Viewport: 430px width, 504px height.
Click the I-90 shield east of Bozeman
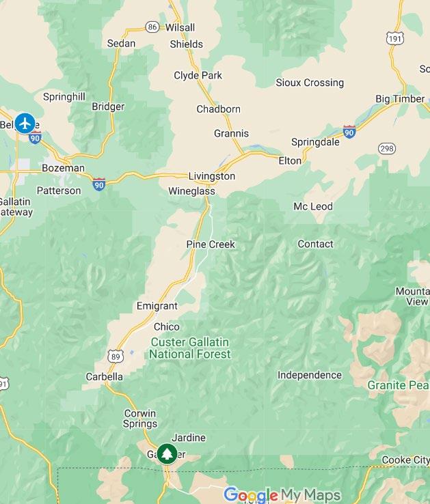99,184
